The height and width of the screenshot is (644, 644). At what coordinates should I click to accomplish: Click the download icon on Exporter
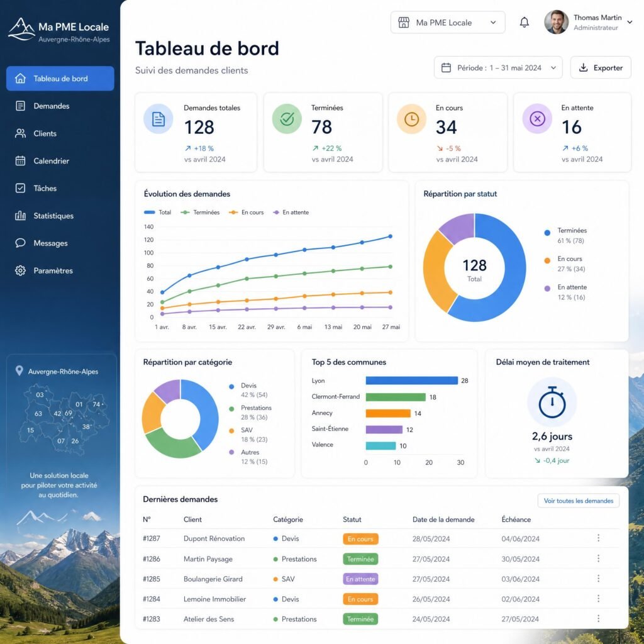coord(583,67)
